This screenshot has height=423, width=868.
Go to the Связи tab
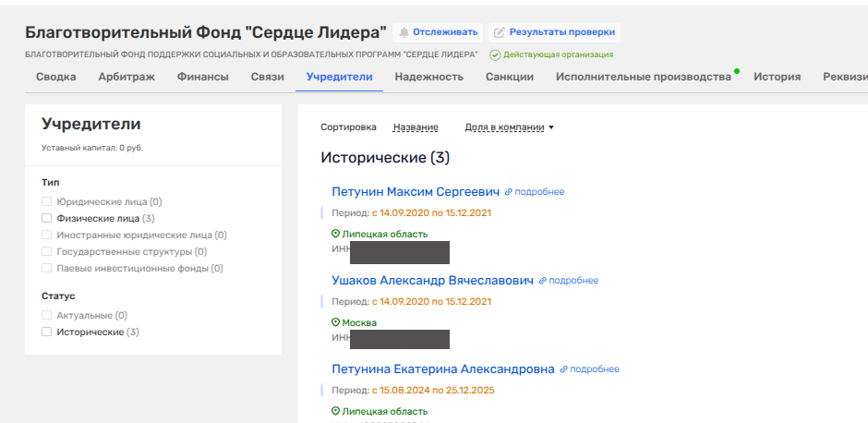pos(268,77)
